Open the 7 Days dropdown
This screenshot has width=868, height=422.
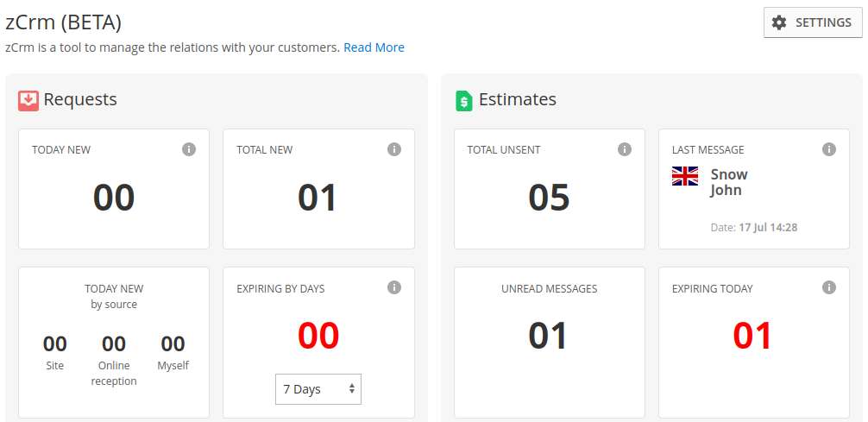[x=318, y=389]
